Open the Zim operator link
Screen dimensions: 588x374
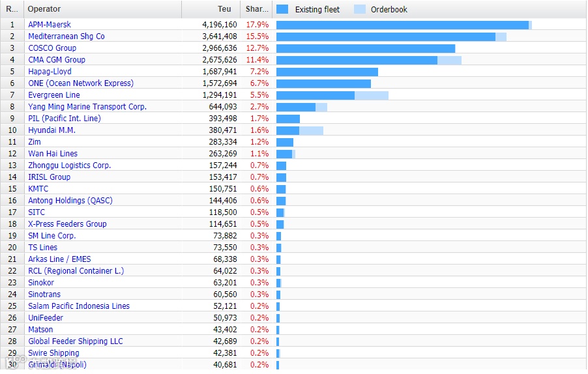coord(35,142)
